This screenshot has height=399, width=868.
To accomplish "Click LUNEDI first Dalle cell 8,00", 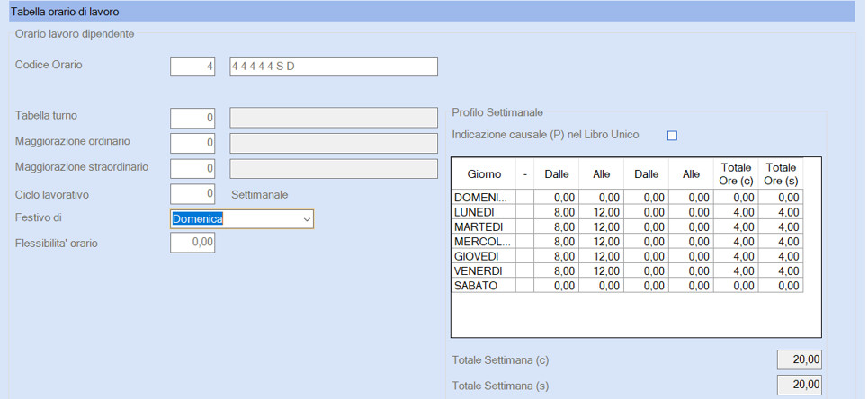I will tap(557, 212).
